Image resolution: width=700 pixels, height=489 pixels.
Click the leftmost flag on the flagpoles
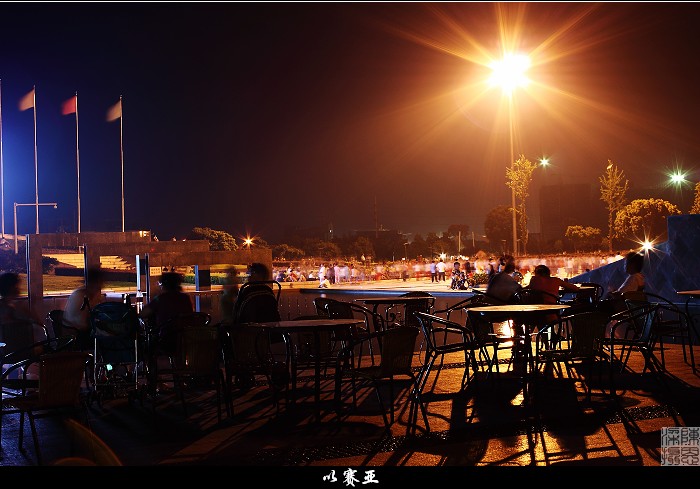[x=27, y=100]
